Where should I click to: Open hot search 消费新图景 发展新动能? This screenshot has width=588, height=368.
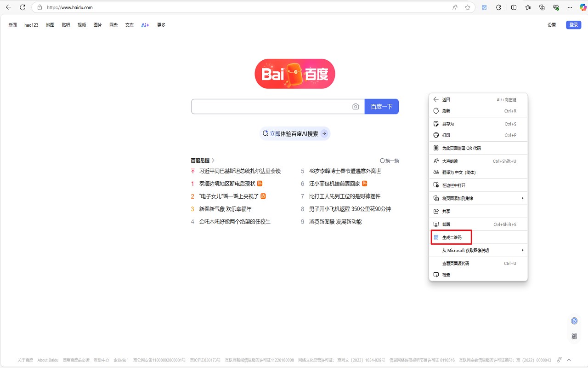point(335,222)
